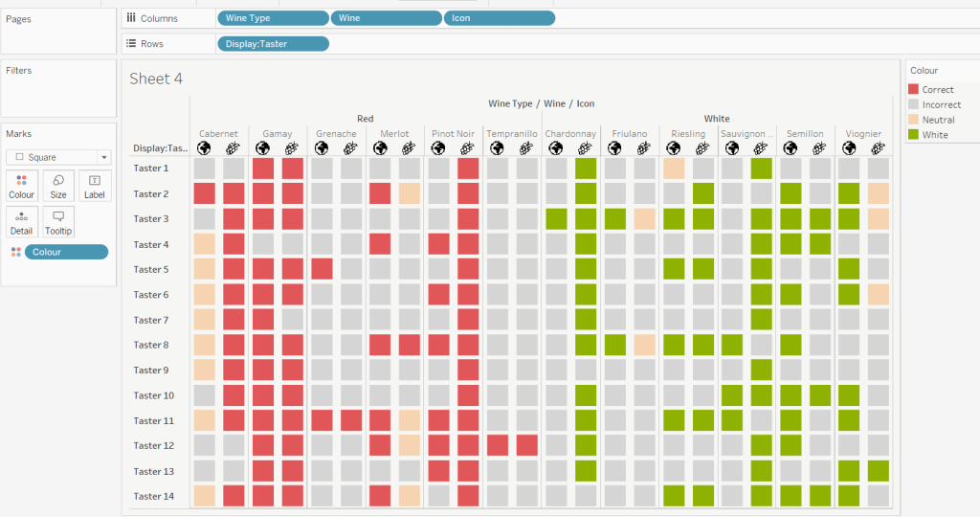Click the Sheet 4 title

[x=156, y=79]
